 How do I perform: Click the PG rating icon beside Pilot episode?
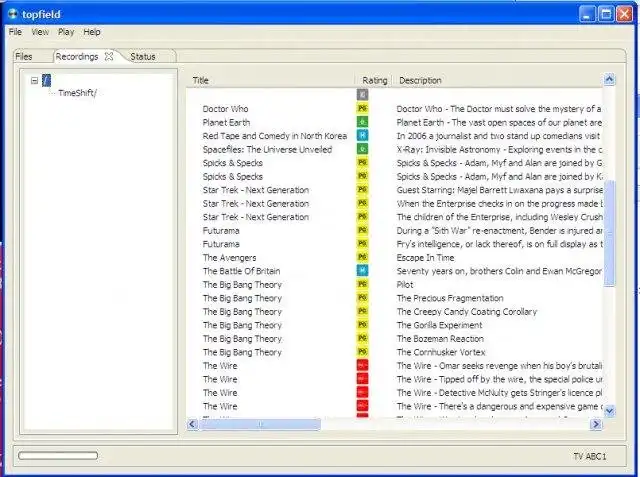pyautogui.click(x=362, y=284)
